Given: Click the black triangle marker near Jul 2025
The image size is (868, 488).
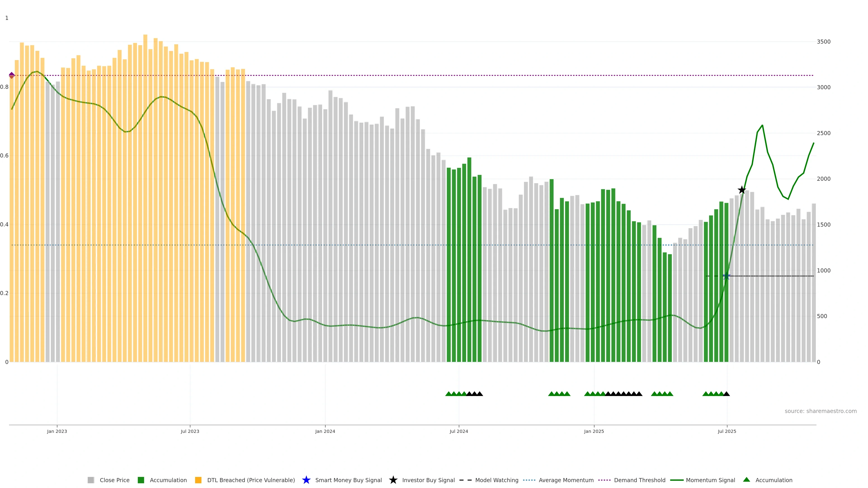Looking at the screenshot, I should (x=726, y=394).
